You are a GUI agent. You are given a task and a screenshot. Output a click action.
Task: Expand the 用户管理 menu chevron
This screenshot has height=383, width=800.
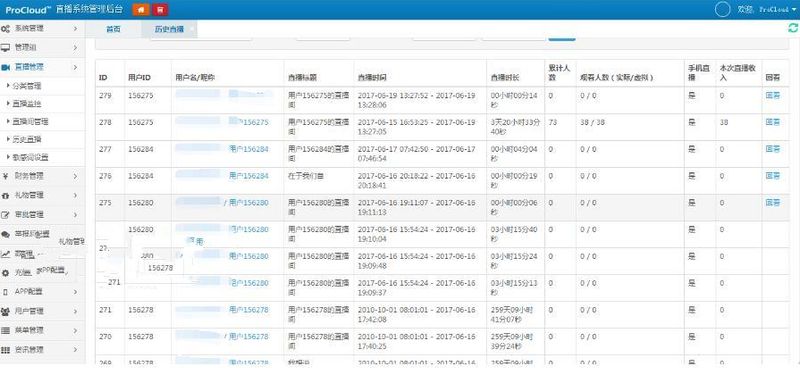(x=76, y=311)
